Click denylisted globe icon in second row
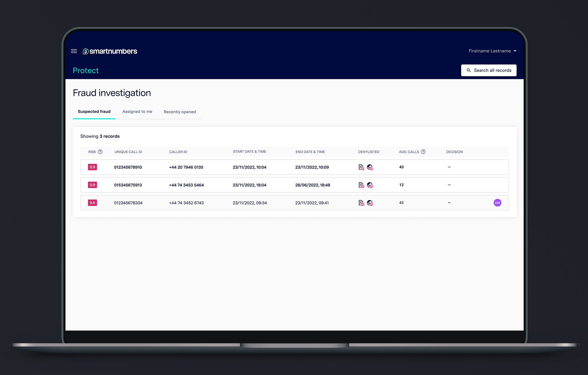The image size is (588, 375). (370, 185)
